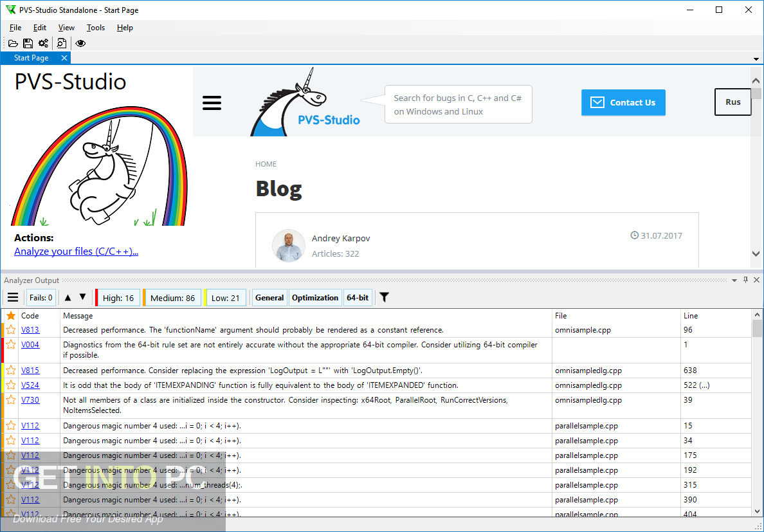The height and width of the screenshot is (532, 764).
Task: Click the star column header
Action: pyautogui.click(x=11, y=316)
